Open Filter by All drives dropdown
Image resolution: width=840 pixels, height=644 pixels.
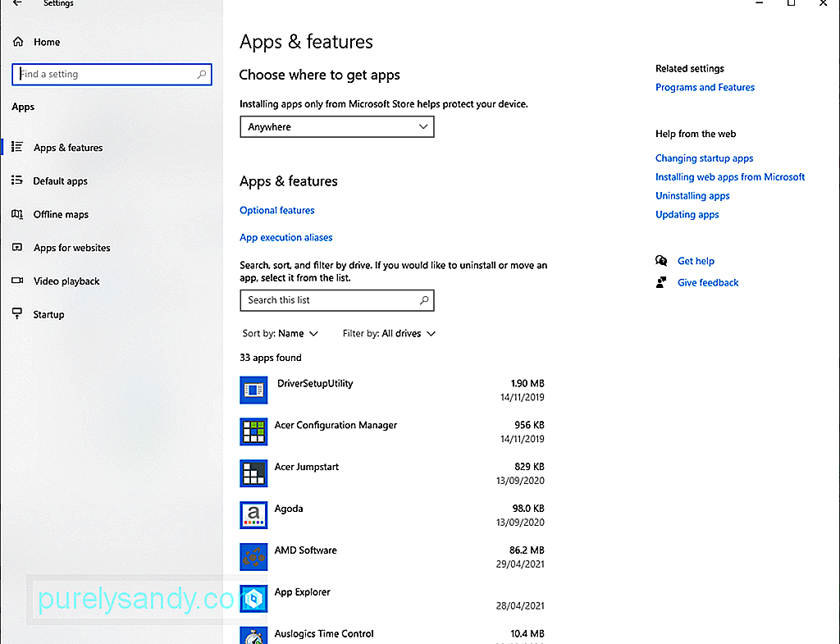(389, 334)
